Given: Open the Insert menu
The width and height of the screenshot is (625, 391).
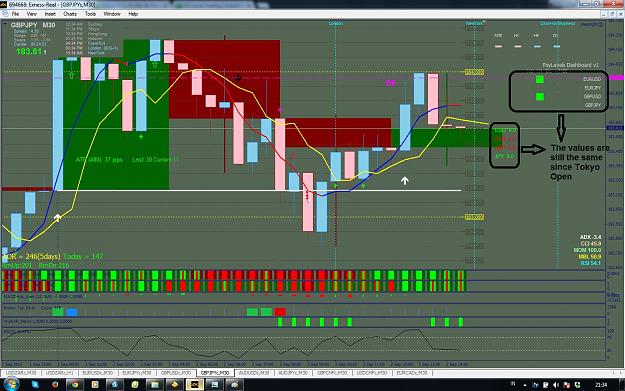Looking at the screenshot, I should 50,14.
